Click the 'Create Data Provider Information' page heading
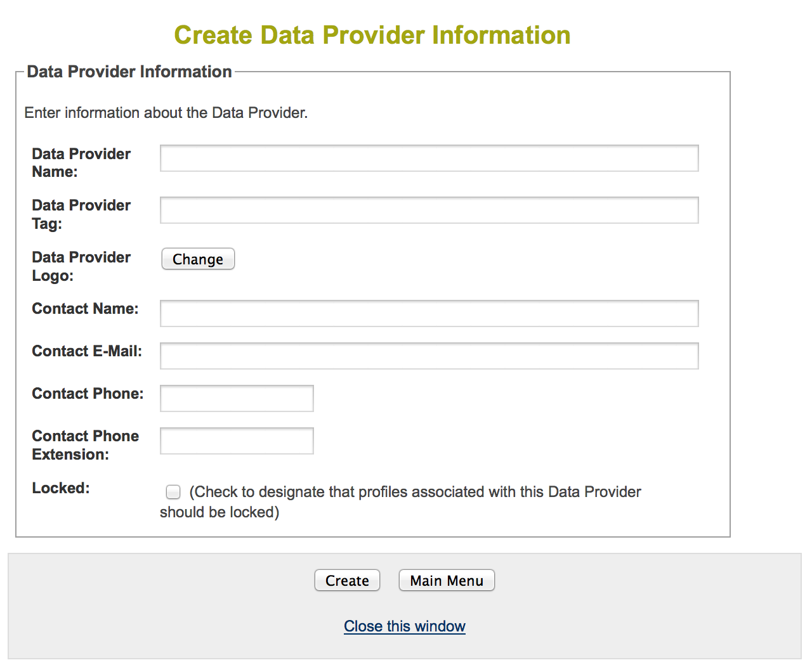Viewport: 812px width, 672px height. coord(372,36)
